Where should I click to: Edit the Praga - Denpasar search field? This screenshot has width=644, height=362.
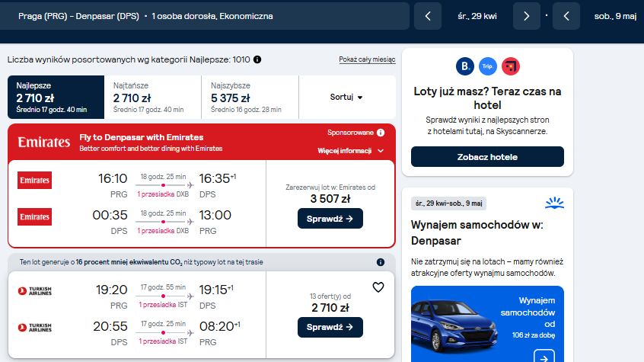[205, 16]
